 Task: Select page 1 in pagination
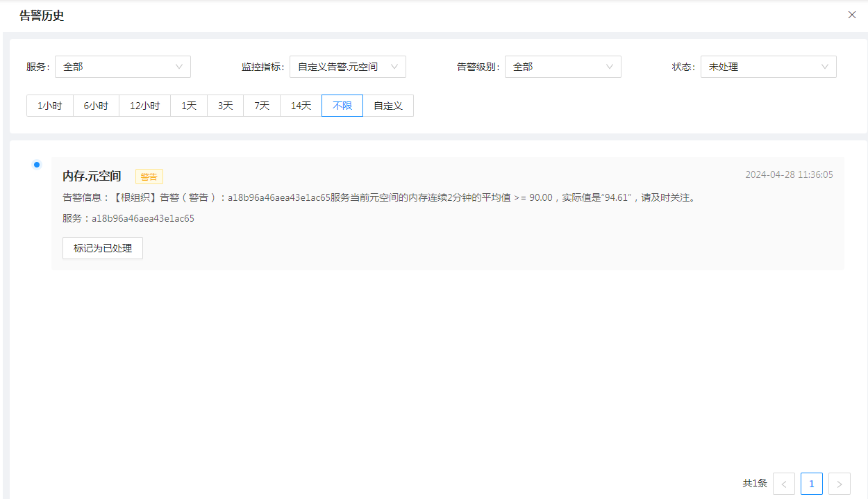(812, 484)
